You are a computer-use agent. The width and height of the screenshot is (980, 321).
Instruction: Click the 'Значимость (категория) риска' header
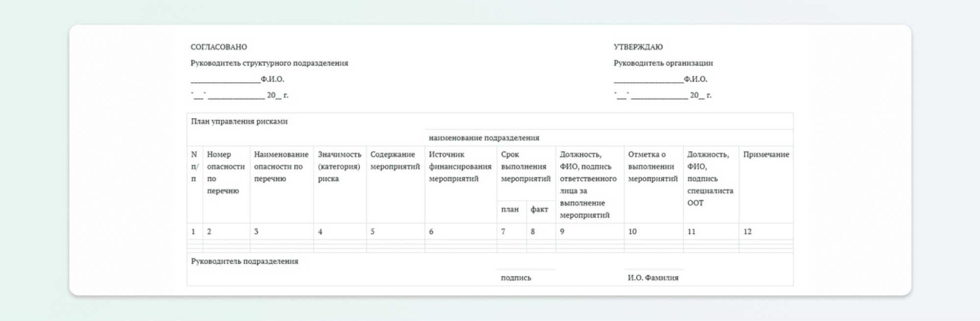(x=339, y=166)
